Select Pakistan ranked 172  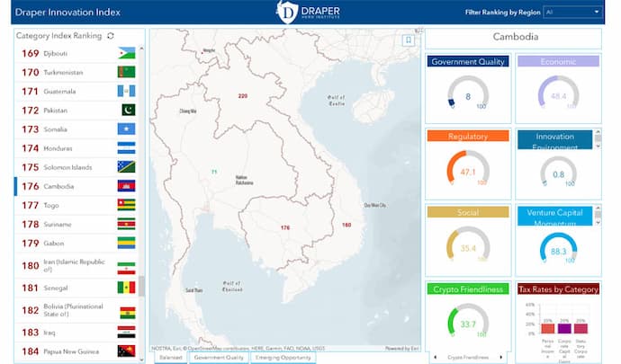tap(76, 111)
